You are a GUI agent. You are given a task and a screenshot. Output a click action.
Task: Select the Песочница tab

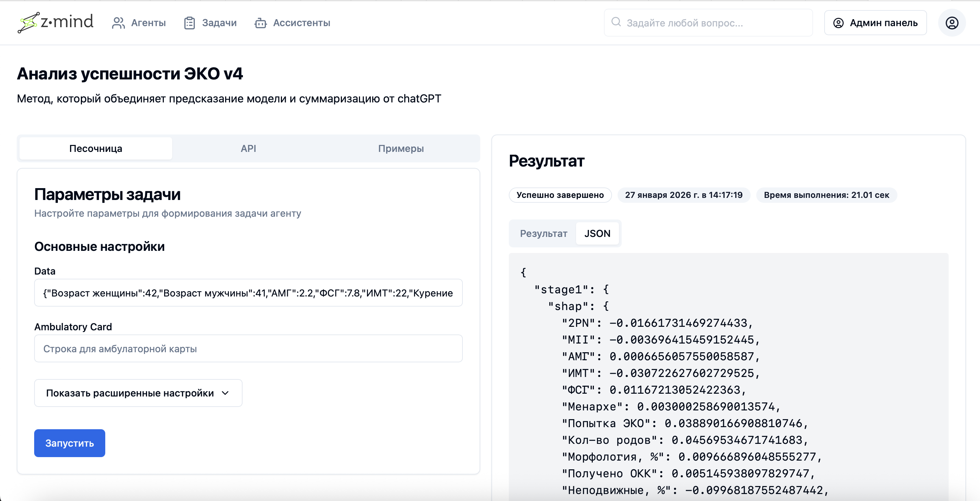tap(95, 148)
